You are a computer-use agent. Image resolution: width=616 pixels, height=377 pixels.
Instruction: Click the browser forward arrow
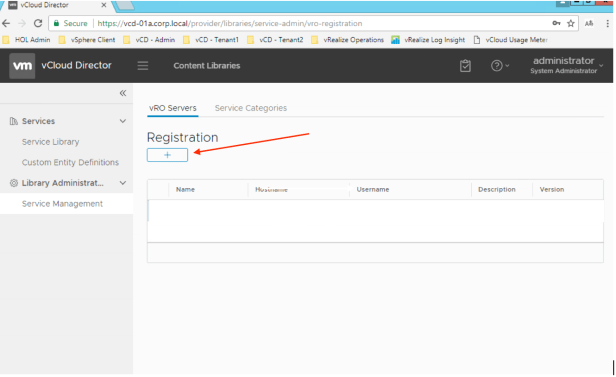[22, 24]
